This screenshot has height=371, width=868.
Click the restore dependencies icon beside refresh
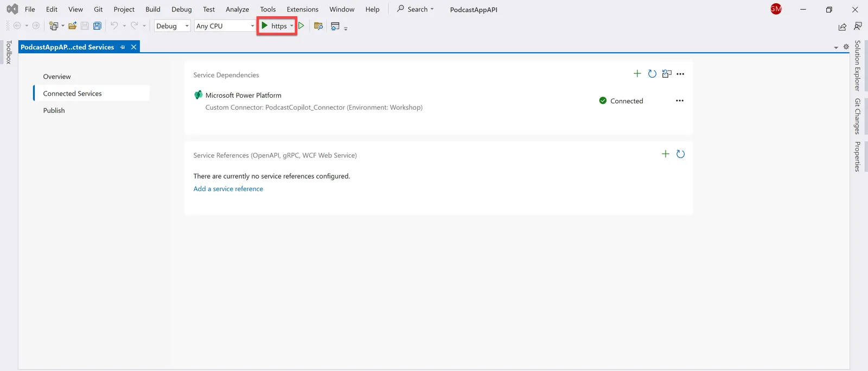coord(667,73)
